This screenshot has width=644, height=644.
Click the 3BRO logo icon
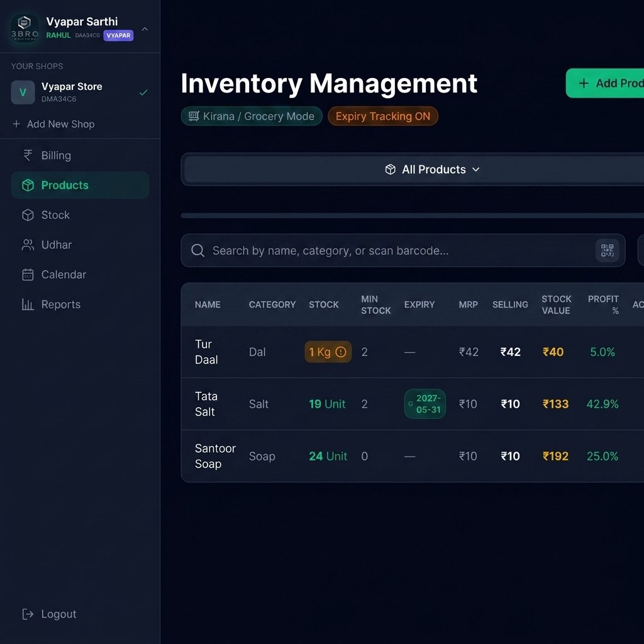25,28
